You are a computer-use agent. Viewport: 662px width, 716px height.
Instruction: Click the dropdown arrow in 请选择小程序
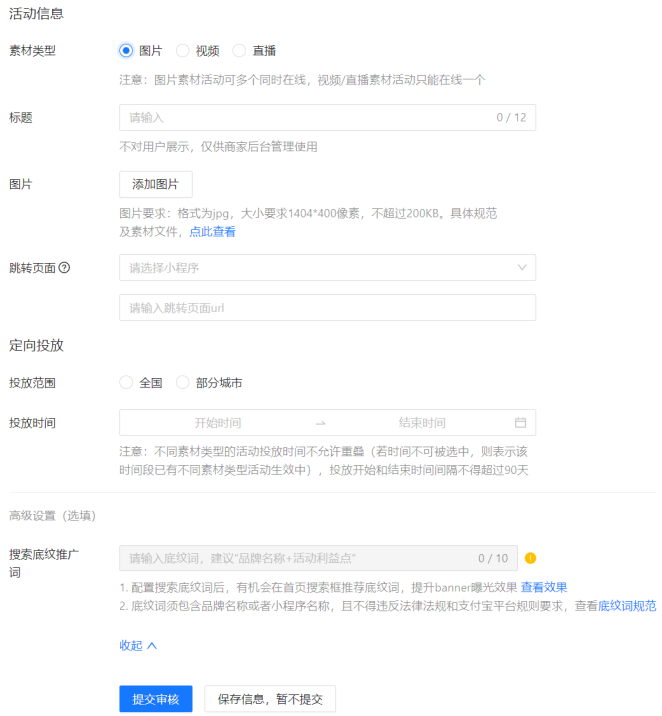tap(522, 268)
